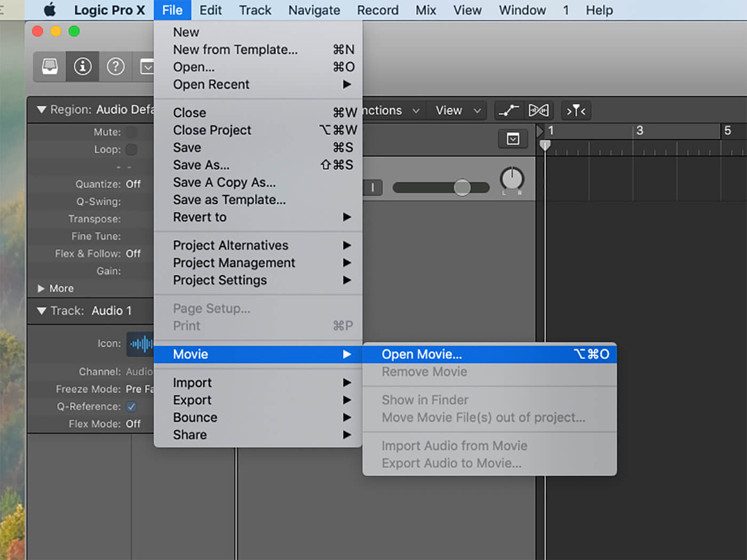This screenshot has width=747, height=560.
Task: Show automation view via the automation icon
Action: 508,110
